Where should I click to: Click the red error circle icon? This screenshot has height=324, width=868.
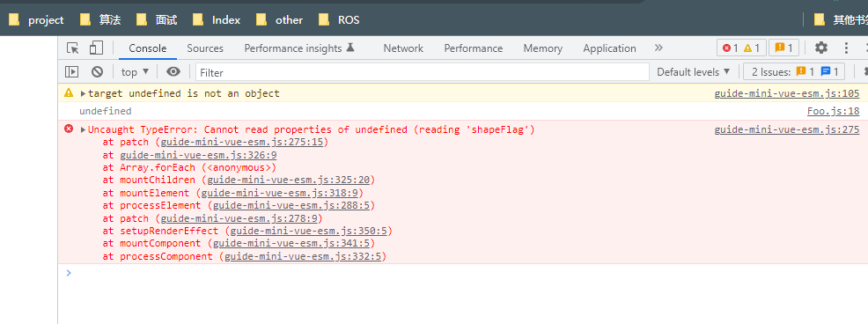point(69,129)
